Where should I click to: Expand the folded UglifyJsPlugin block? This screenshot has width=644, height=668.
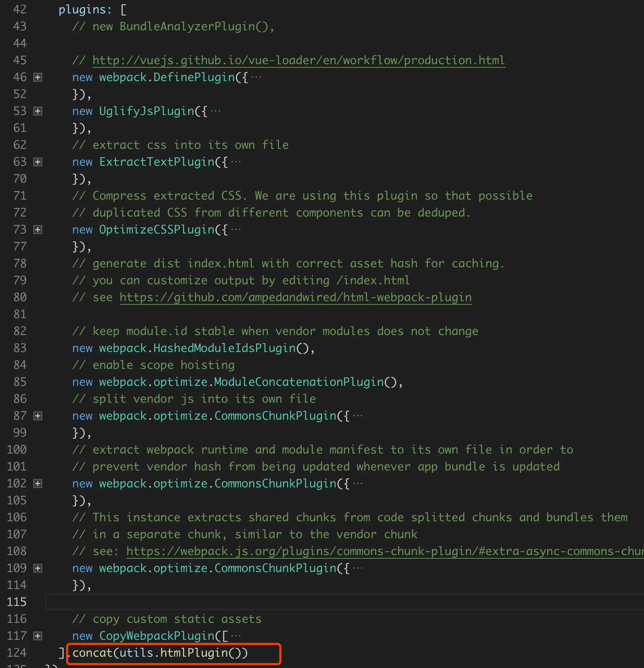(x=38, y=111)
